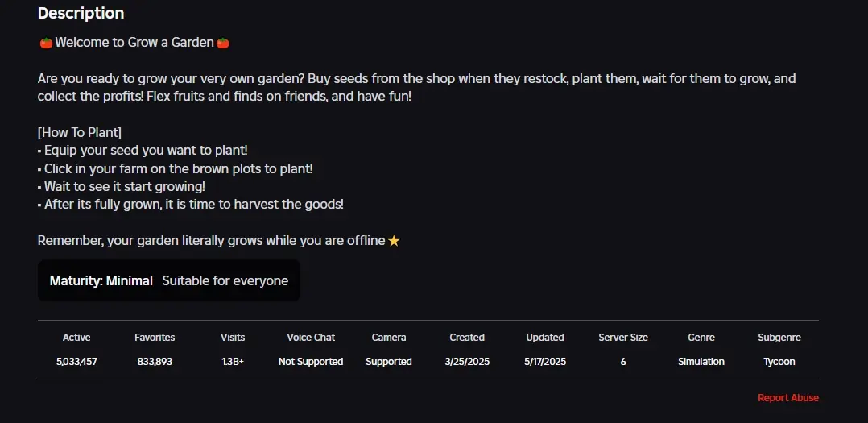Click the Welcome to Grow a Garden line
This screenshot has height=423, width=868.
pyautogui.click(x=134, y=43)
